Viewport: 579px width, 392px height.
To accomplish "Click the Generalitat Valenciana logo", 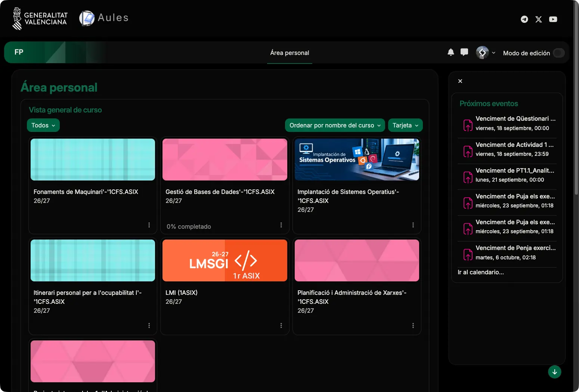I will pyautogui.click(x=40, y=18).
